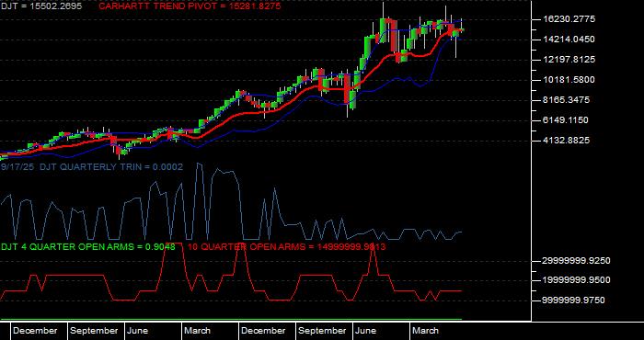Select the first June timeline marker
Viewport: 644px width, 340px height.
pos(138,331)
